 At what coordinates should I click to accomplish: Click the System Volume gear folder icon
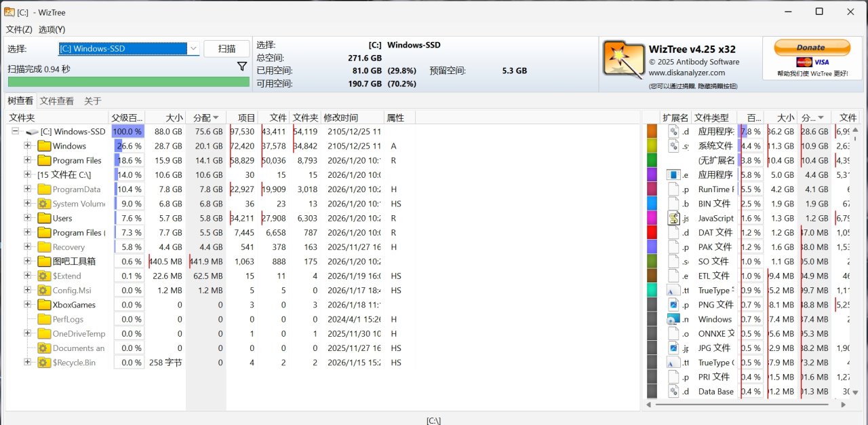click(x=44, y=204)
